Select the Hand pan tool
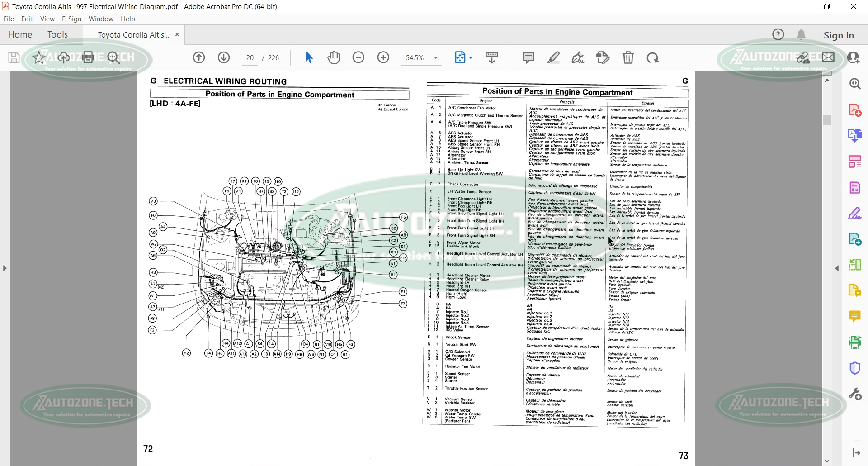The width and height of the screenshot is (868, 466). click(334, 57)
